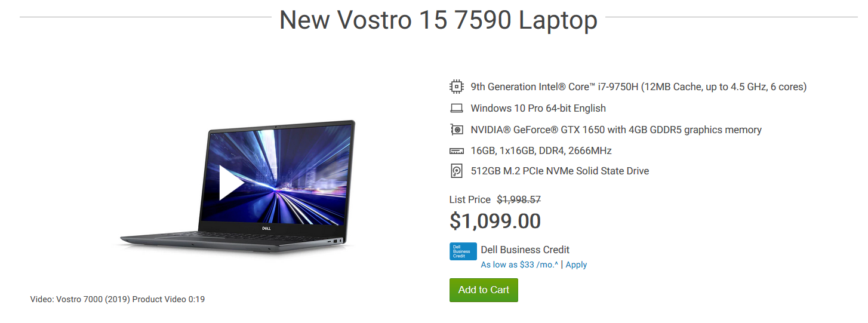Click the hard drive storage icon

tap(456, 171)
